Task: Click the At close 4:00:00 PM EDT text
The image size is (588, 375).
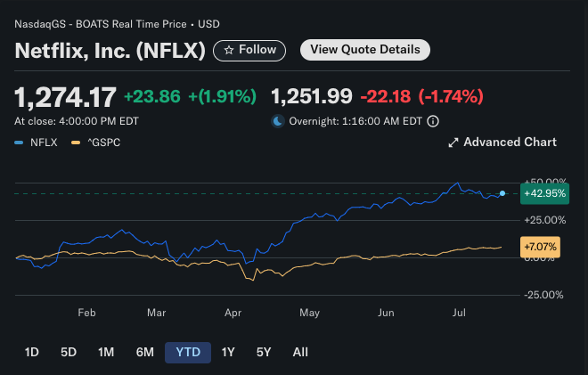Action: (x=77, y=121)
